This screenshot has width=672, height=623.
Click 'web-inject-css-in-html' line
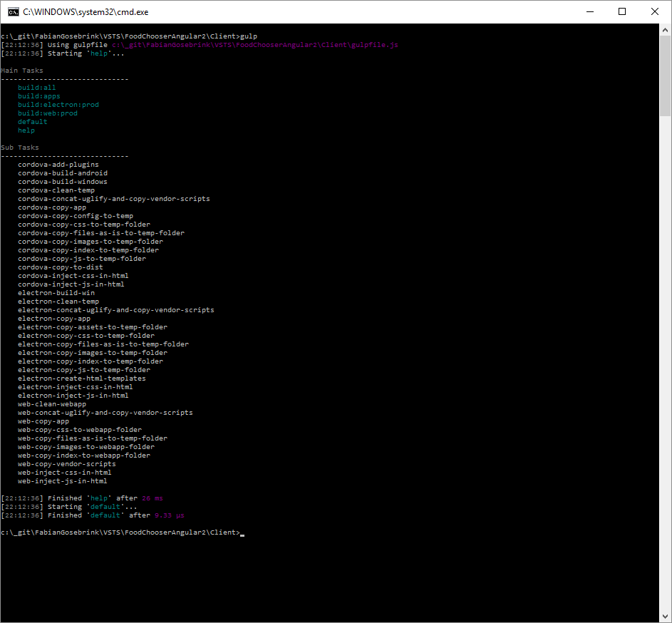65,473
